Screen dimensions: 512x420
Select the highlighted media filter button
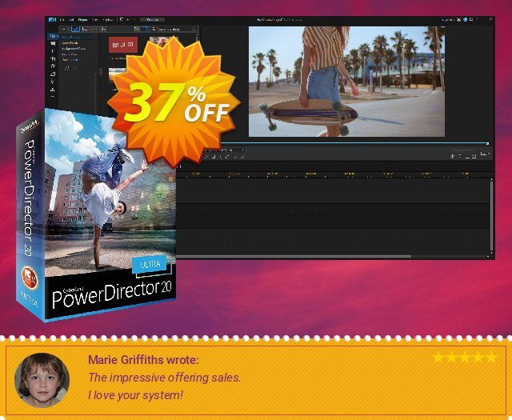coord(75,29)
